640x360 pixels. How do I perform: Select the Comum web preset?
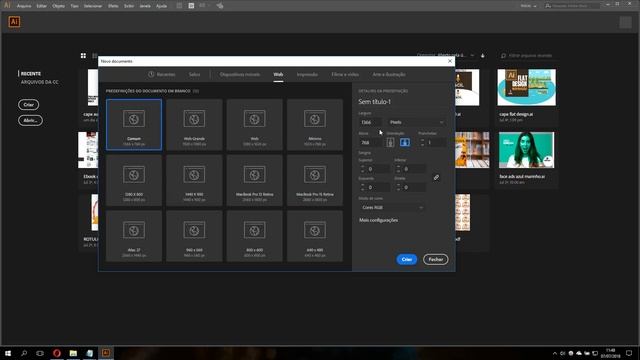pyautogui.click(x=134, y=124)
